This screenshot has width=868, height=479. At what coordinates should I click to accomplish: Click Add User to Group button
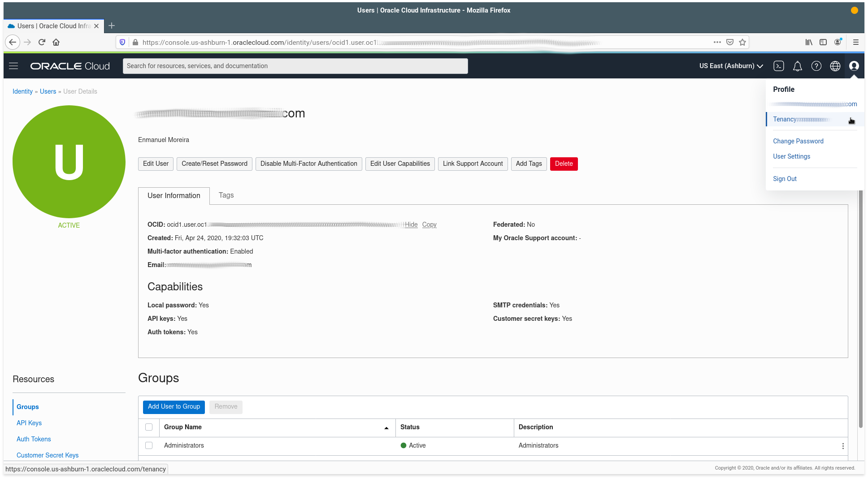[174, 407]
